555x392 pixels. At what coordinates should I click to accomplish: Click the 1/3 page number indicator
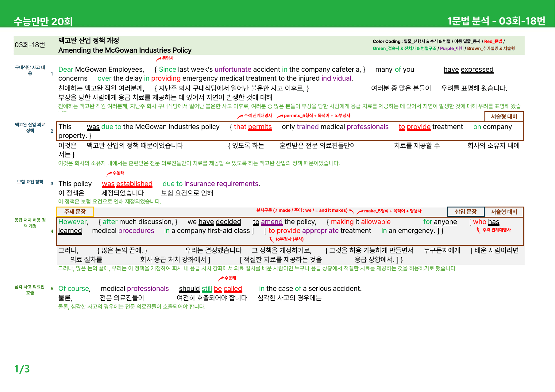22,369
